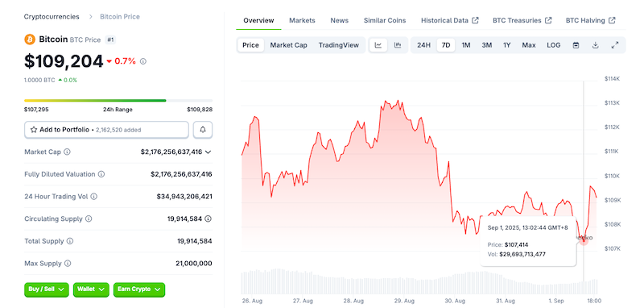
Task: Switch to line chart view icon
Action: pyautogui.click(x=378, y=45)
